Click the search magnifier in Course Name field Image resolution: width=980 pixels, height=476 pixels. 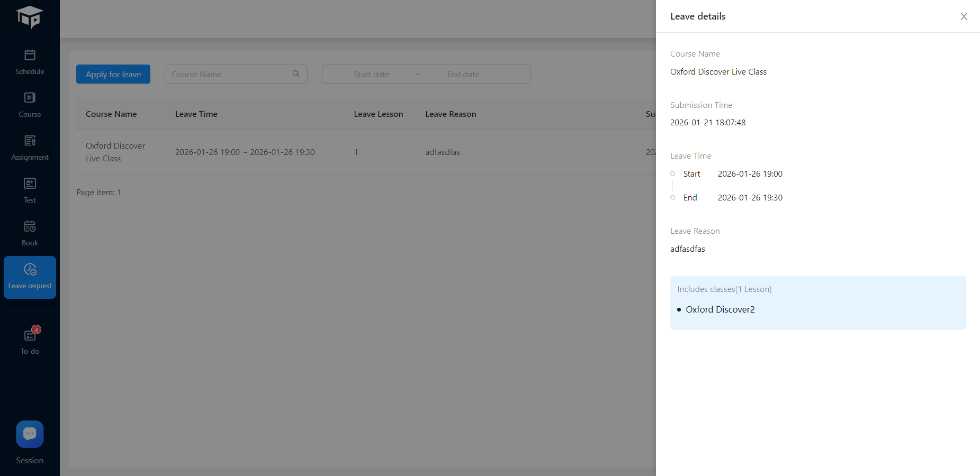pyautogui.click(x=296, y=74)
